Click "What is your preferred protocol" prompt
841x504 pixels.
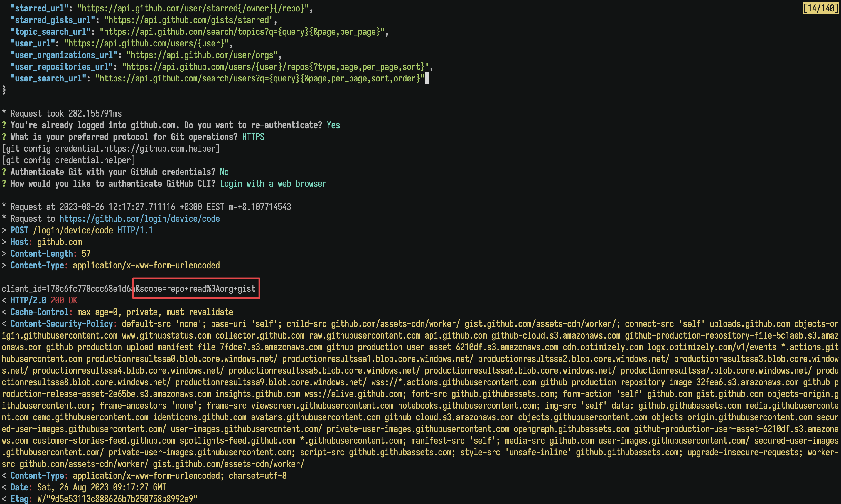pos(124,137)
